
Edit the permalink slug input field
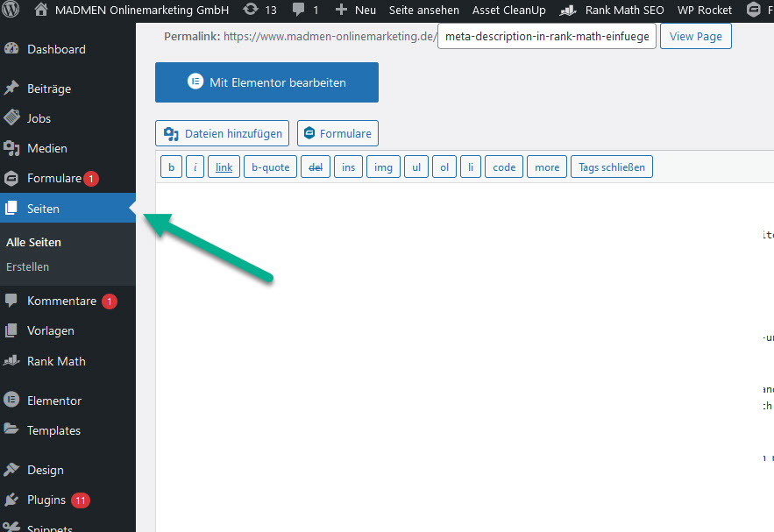click(x=546, y=36)
